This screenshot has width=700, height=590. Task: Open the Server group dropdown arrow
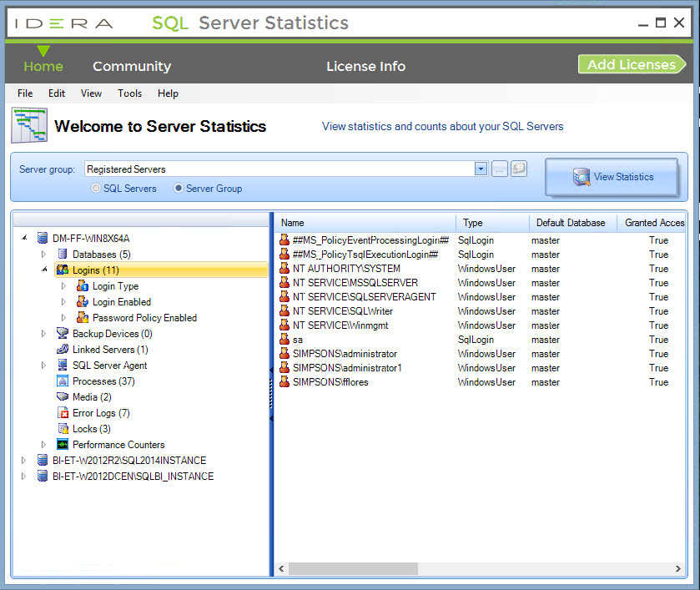pos(481,169)
